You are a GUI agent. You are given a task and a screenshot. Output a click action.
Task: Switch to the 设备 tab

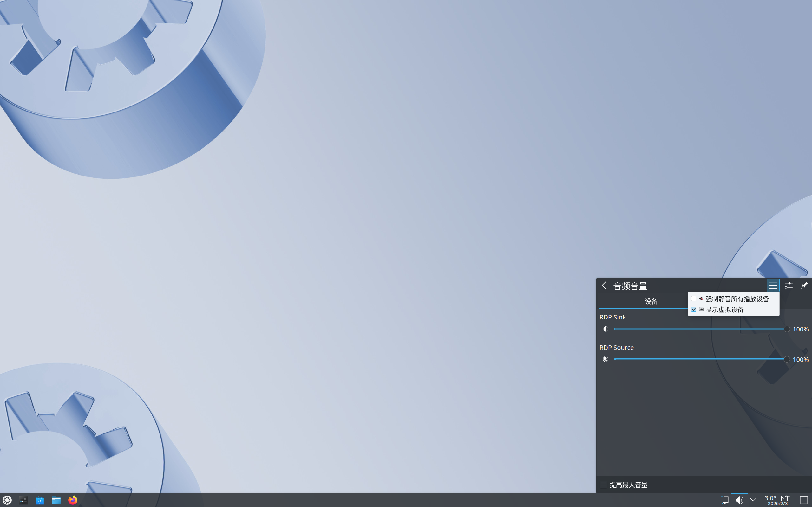tap(651, 301)
